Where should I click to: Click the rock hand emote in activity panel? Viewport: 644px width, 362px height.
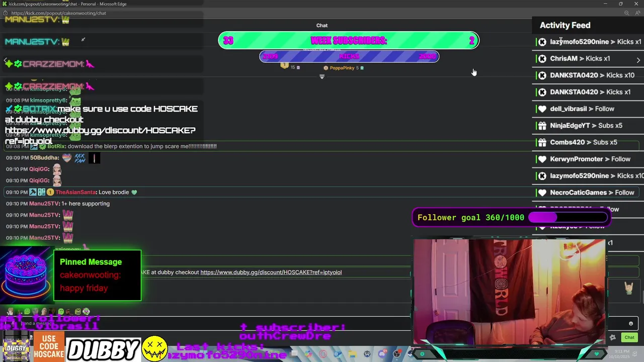(x=628, y=288)
